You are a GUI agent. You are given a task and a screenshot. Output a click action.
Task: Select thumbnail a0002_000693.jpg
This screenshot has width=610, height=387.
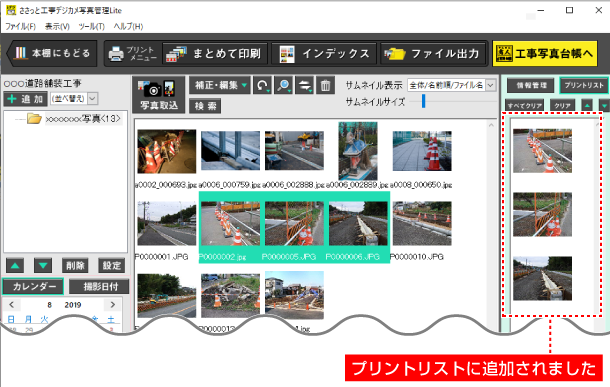click(167, 151)
